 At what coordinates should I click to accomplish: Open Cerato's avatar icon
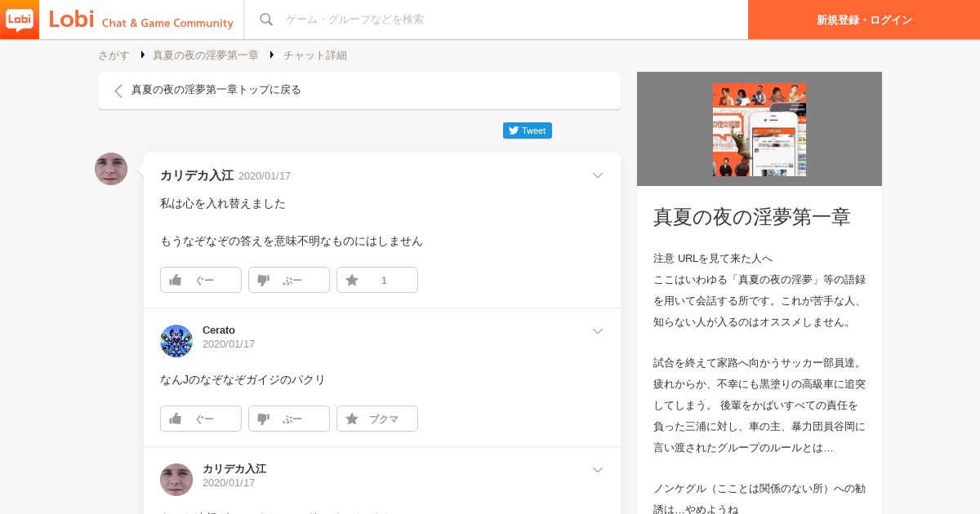pos(176,341)
